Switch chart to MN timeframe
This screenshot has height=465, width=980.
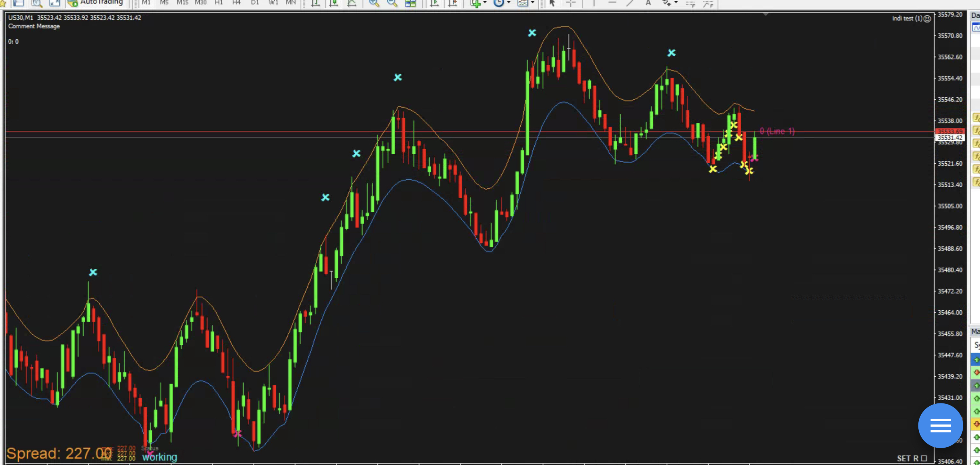click(x=291, y=3)
